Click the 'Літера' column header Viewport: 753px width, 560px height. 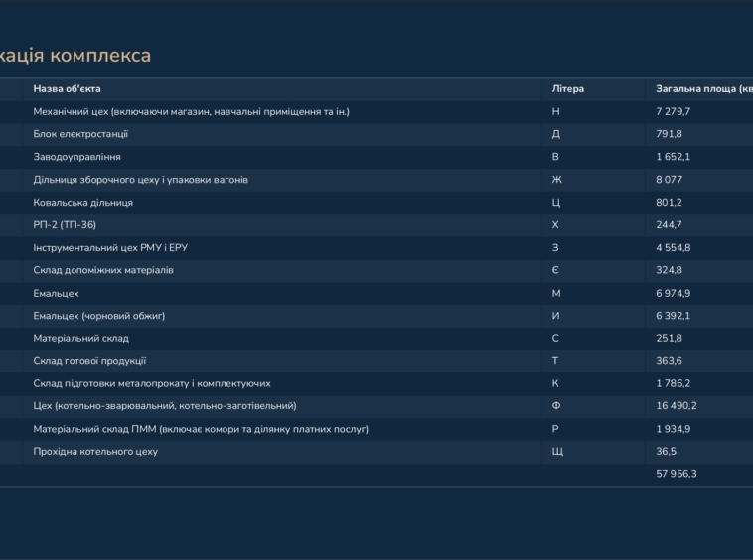click(567, 89)
